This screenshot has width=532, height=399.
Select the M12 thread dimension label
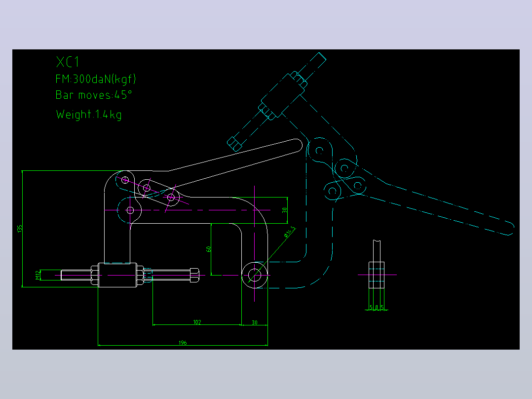[x=38, y=275]
